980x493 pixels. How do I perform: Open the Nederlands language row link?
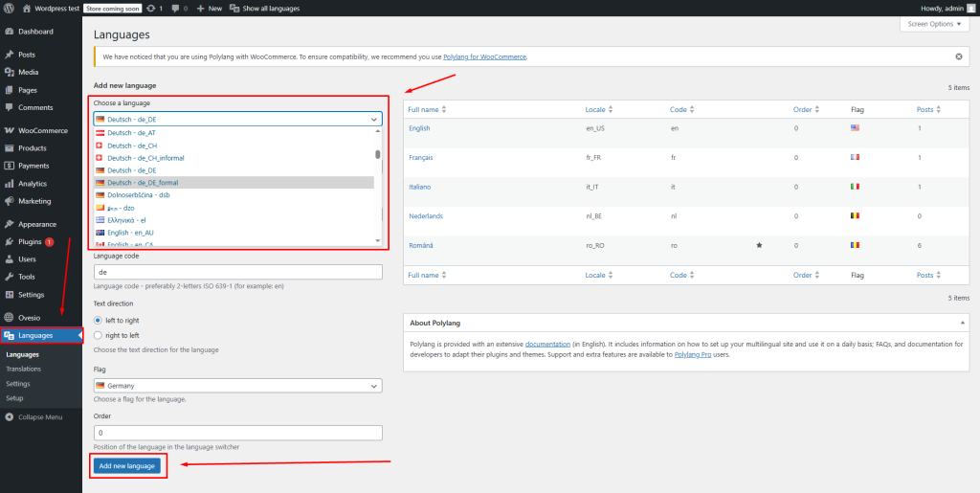pyautogui.click(x=426, y=216)
